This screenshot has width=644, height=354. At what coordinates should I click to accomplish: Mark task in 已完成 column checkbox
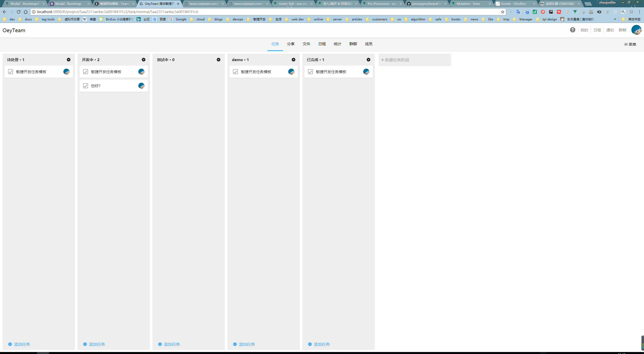point(310,72)
